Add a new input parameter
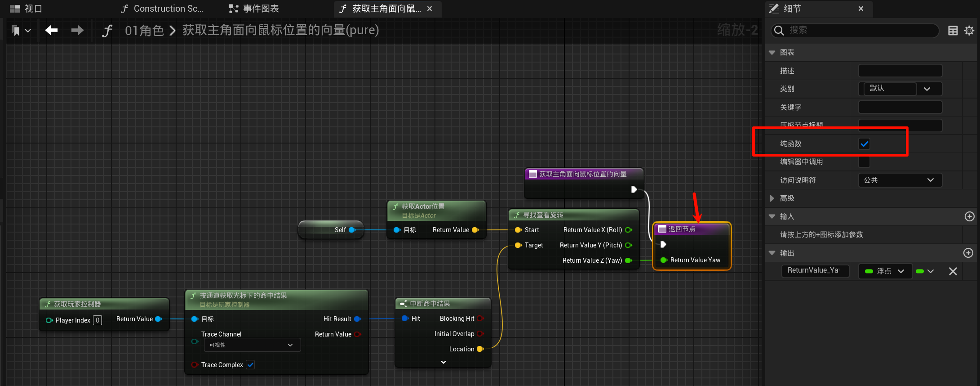The image size is (980, 386). [x=969, y=216]
